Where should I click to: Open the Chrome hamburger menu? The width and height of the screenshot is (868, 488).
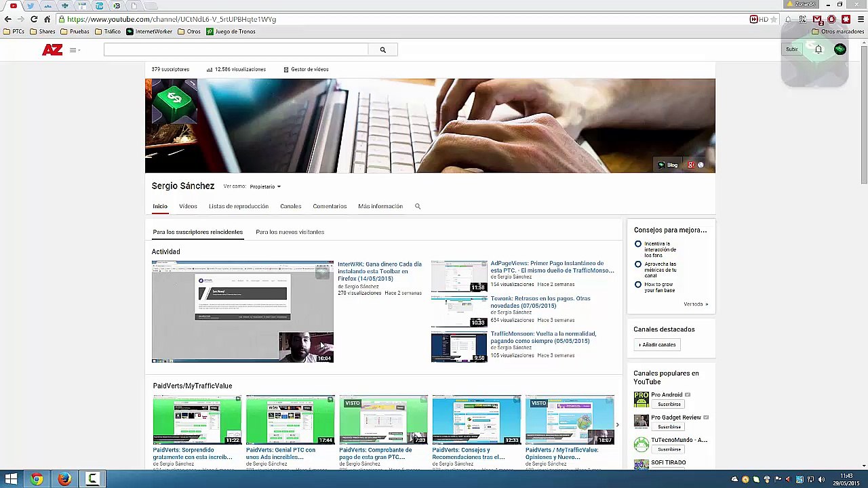pyautogui.click(x=861, y=19)
